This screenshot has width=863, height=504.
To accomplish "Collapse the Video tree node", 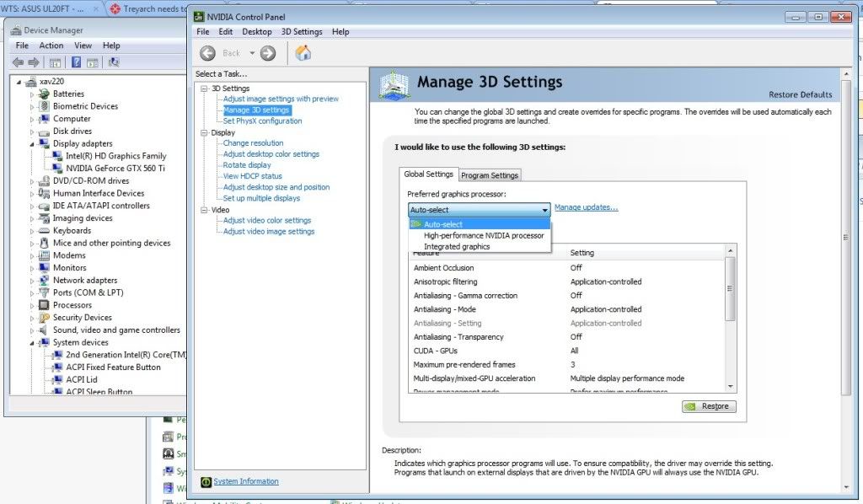I will pos(205,210).
